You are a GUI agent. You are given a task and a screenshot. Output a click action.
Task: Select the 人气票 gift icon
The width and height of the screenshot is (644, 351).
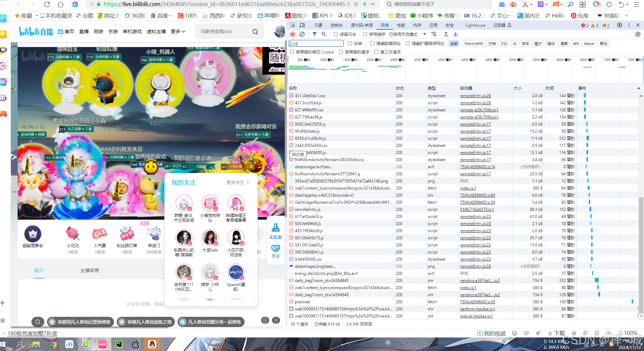100,234
